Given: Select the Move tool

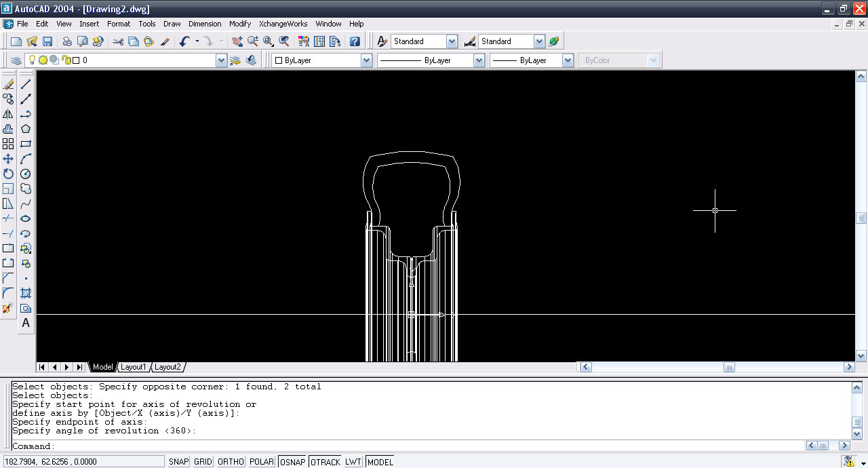Looking at the screenshot, I should pos(8,159).
